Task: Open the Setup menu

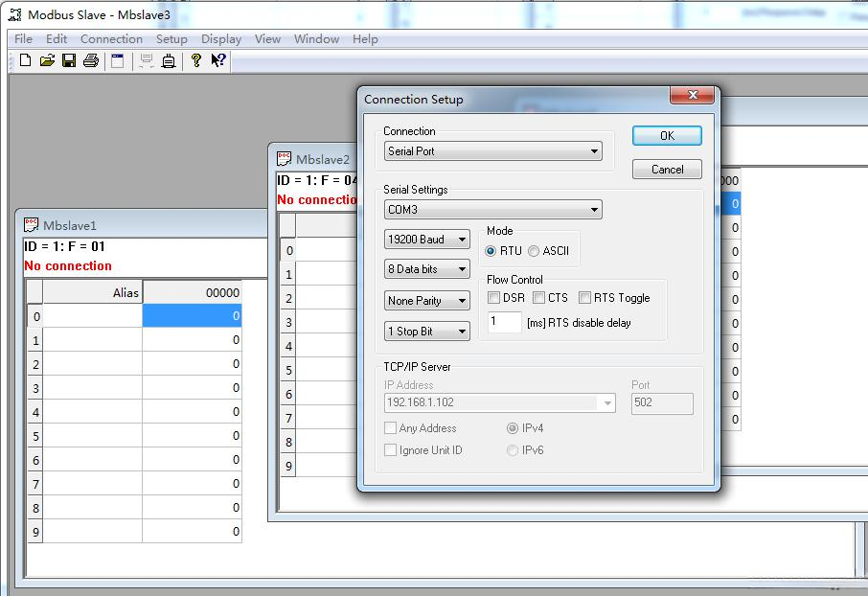Action: pos(171,39)
